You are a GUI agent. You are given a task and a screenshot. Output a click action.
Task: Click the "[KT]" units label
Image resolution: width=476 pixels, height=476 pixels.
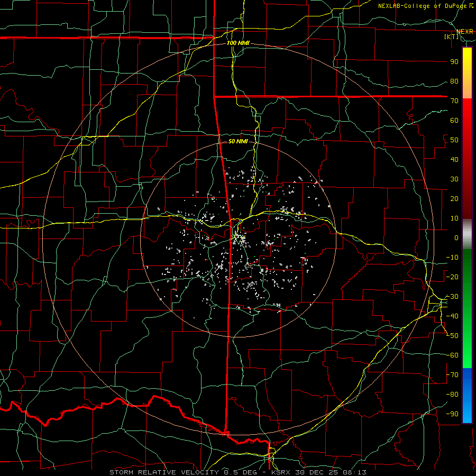[452, 36]
